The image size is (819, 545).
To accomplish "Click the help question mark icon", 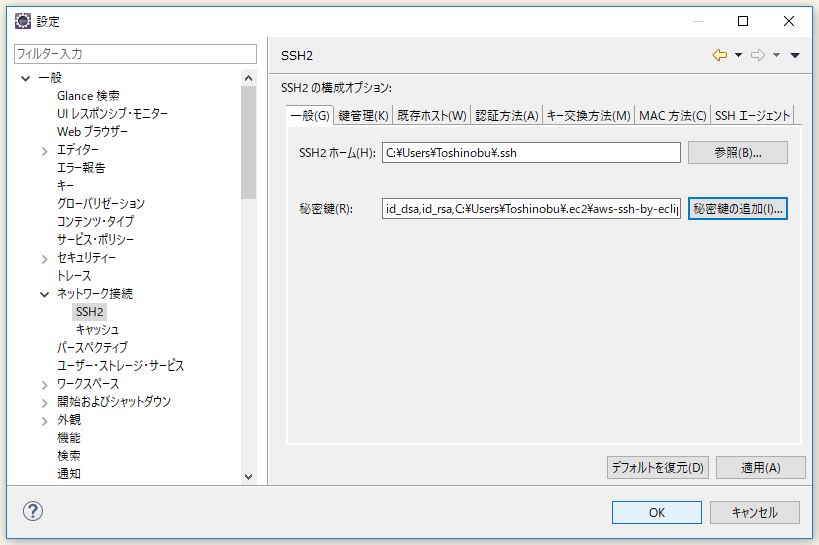I will 33,511.
